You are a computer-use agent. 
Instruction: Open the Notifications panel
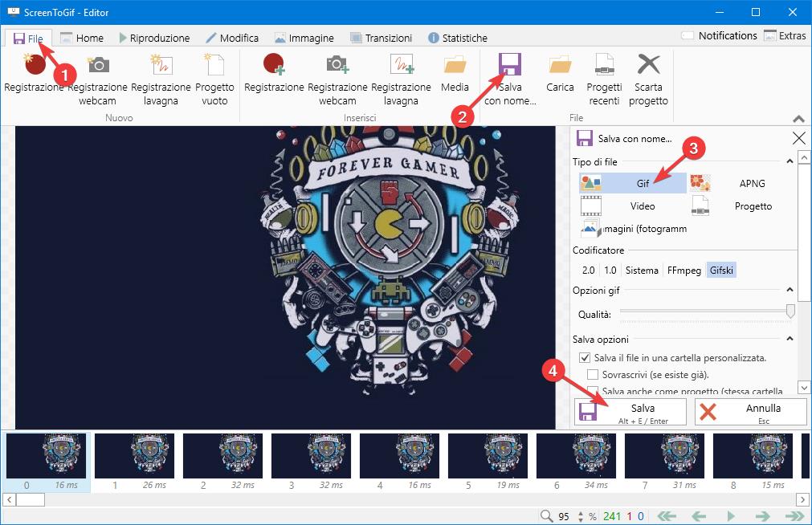point(719,36)
